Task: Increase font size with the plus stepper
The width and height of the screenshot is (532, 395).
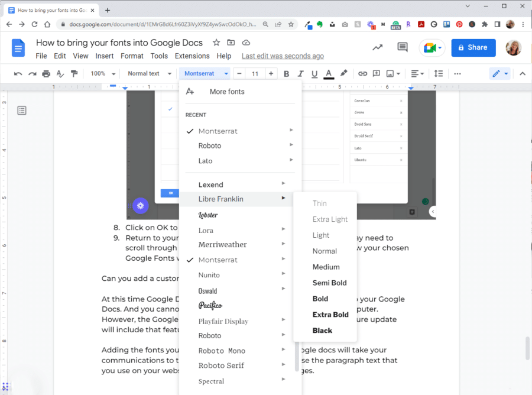Action: (x=271, y=73)
